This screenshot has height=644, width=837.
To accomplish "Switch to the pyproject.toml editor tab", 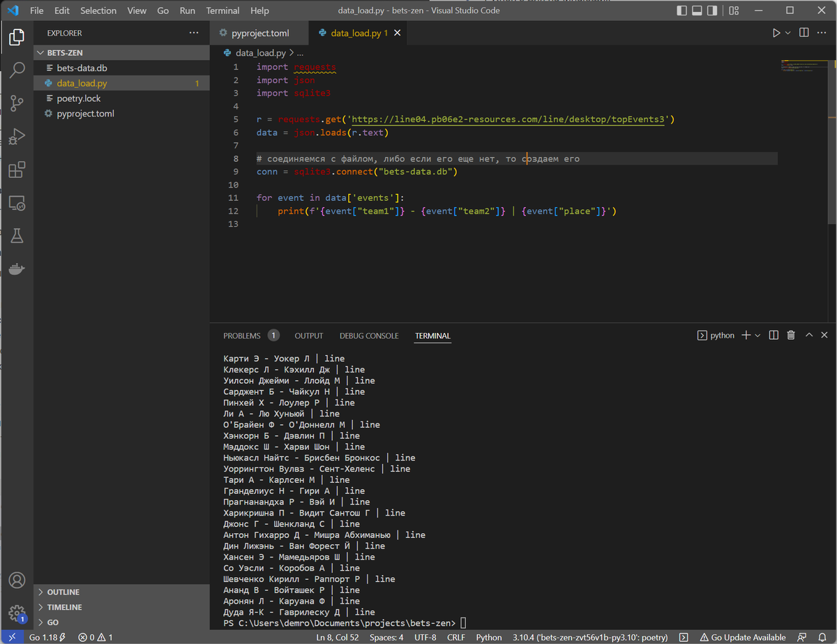I will pos(259,33).
